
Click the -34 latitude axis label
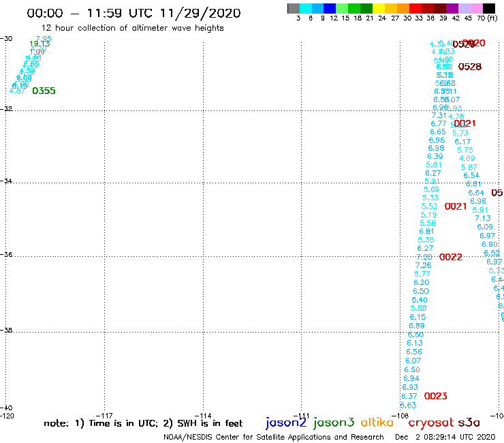[x=6, y=181]
